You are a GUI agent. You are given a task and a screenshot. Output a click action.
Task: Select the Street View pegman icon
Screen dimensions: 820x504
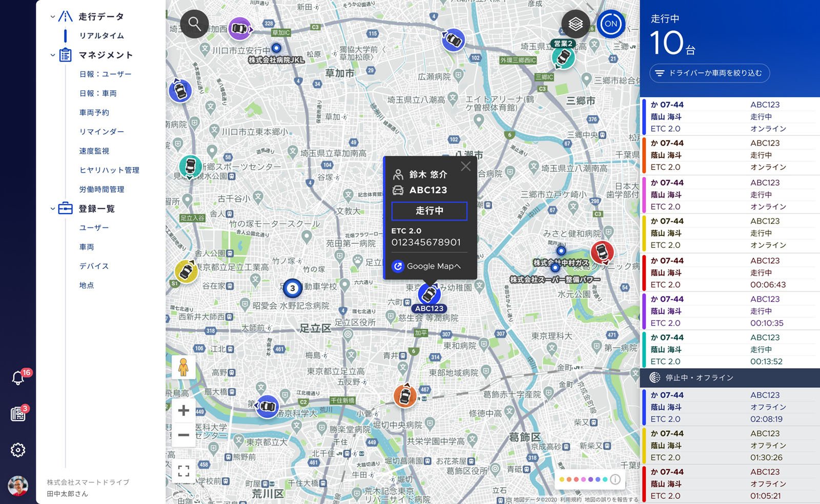184,367
